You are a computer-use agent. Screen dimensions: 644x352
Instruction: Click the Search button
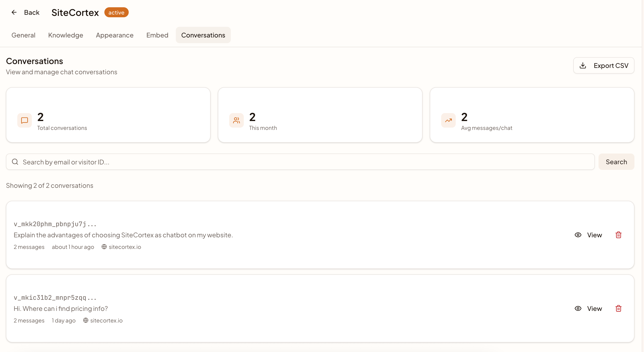click(x=616, y=161)
